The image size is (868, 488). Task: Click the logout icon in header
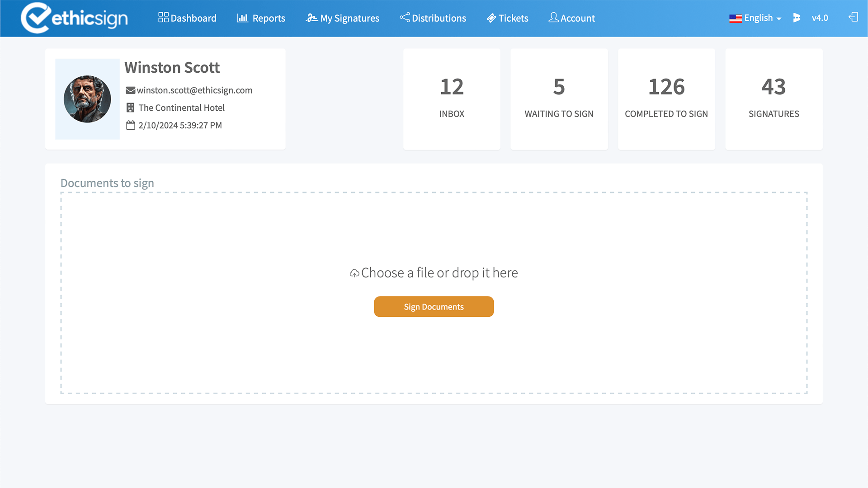853,17
